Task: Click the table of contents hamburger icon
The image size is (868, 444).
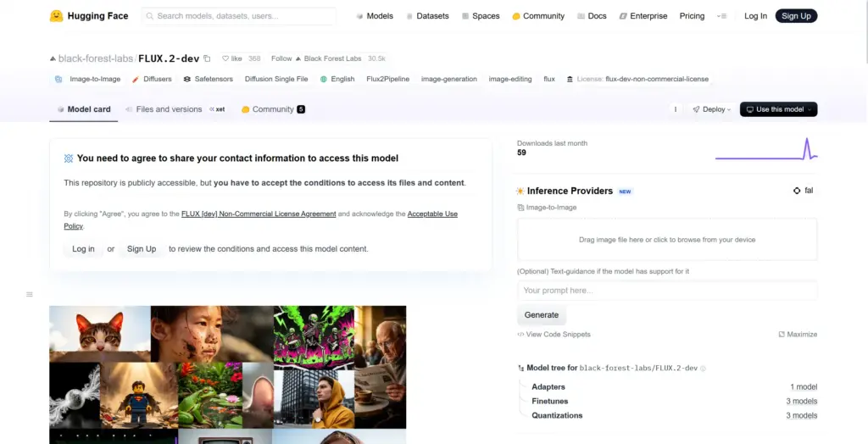Action: click(30, 294)
